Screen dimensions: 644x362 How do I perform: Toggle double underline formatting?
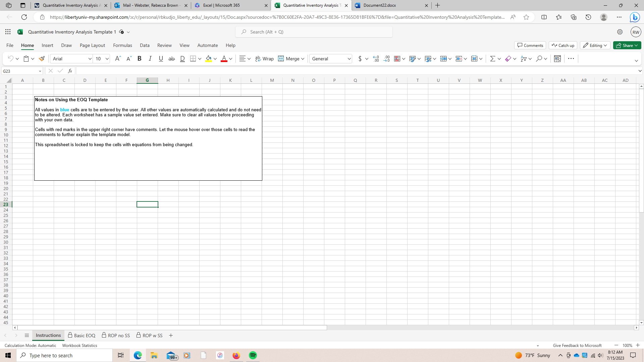coord(182,59)
